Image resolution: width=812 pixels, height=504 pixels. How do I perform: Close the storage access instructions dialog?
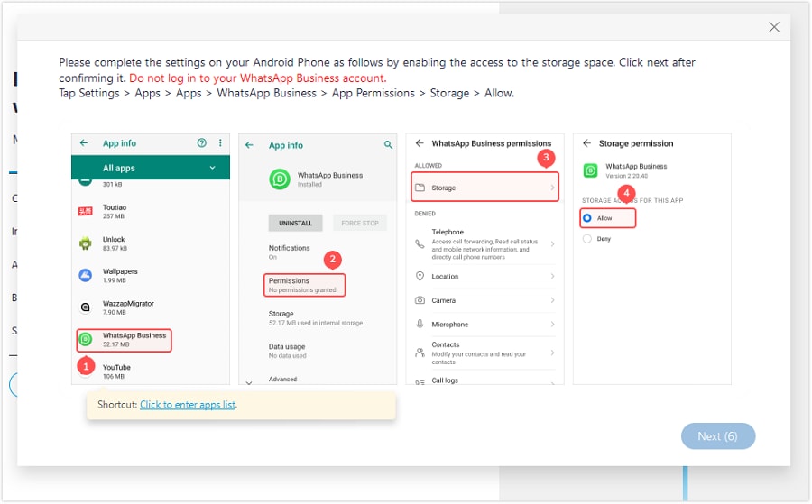click(x=773, y=27)
